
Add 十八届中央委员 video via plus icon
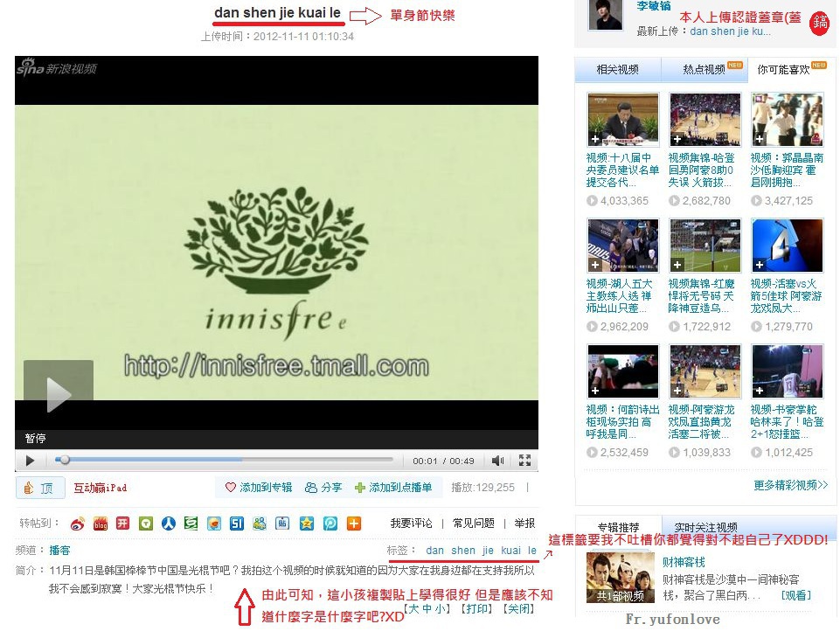(595, 139)
